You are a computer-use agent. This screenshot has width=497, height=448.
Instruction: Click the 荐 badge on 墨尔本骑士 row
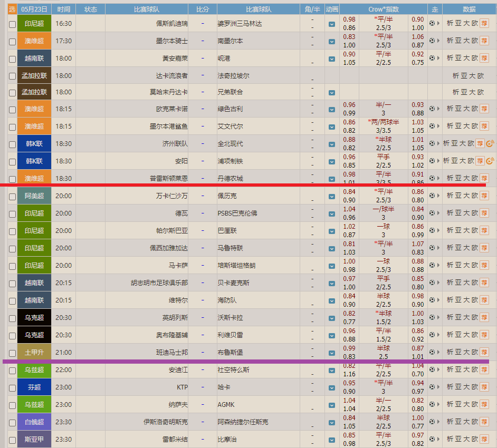(484, 41)
